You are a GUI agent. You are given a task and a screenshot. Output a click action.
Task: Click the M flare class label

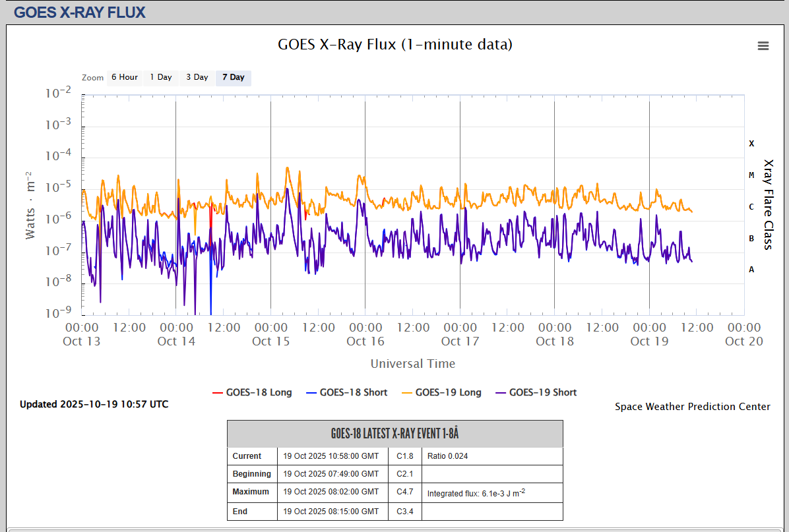coord(751,175)
